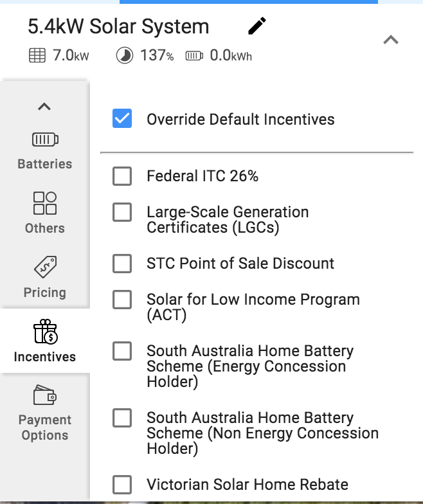Check Home Battery Scheme Non Energy Concession
Screen dimensions: 423x504
122,418
